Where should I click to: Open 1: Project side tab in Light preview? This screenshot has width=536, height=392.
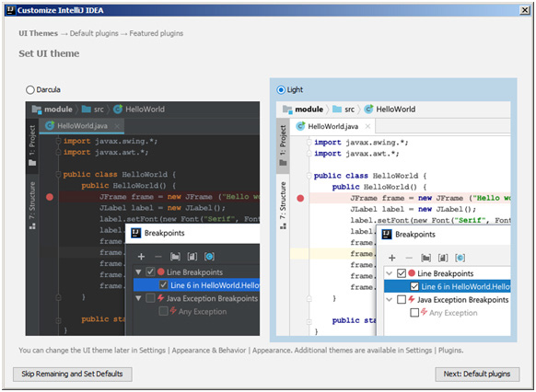(283, 145)
